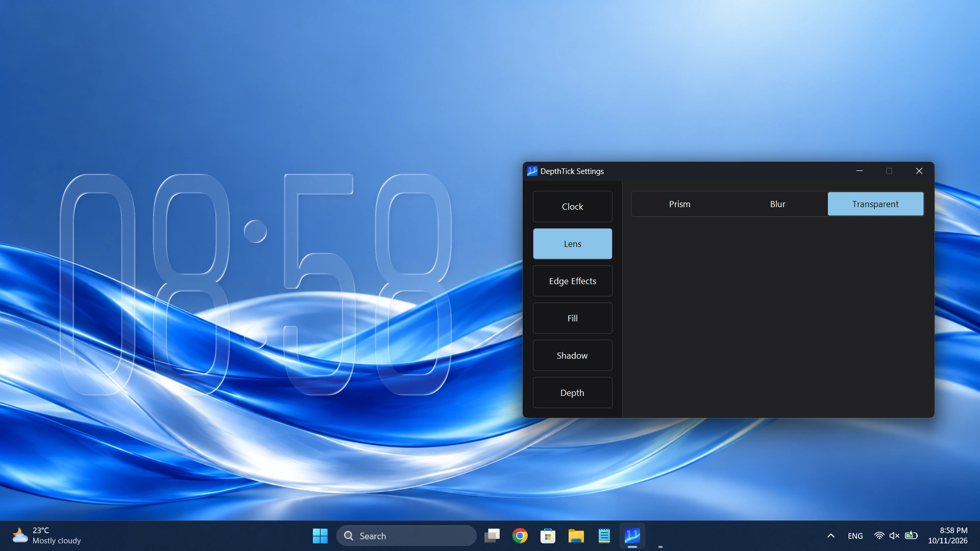The width and height of the screenshot is (980, 551).
Task: Click the Mostly cloudy weather text
Action: [57, 541]
